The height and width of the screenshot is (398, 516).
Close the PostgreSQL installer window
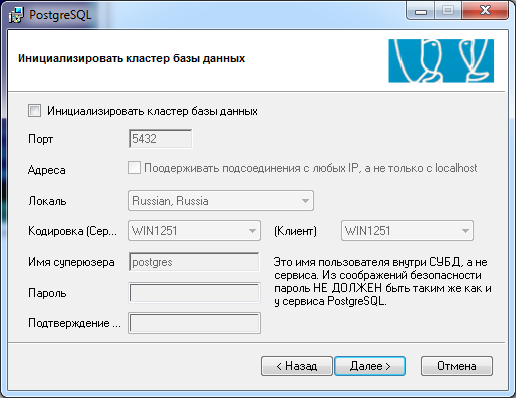click(x=485, y=11)
